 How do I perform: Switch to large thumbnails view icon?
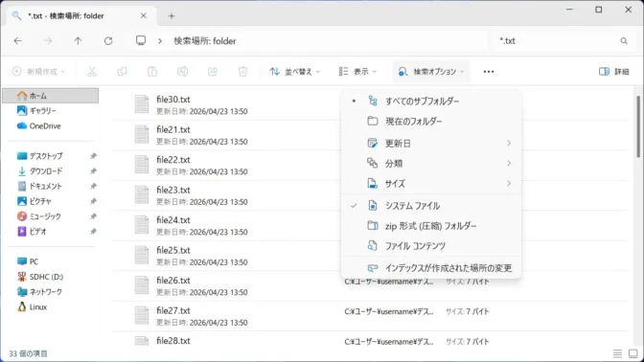pyautogui.click(x=632, y=353)
